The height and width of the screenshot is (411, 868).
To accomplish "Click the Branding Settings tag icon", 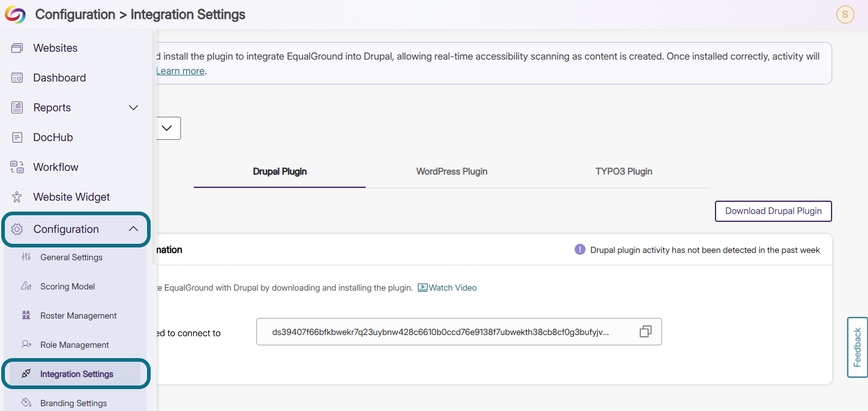I will tap(26, 402).
